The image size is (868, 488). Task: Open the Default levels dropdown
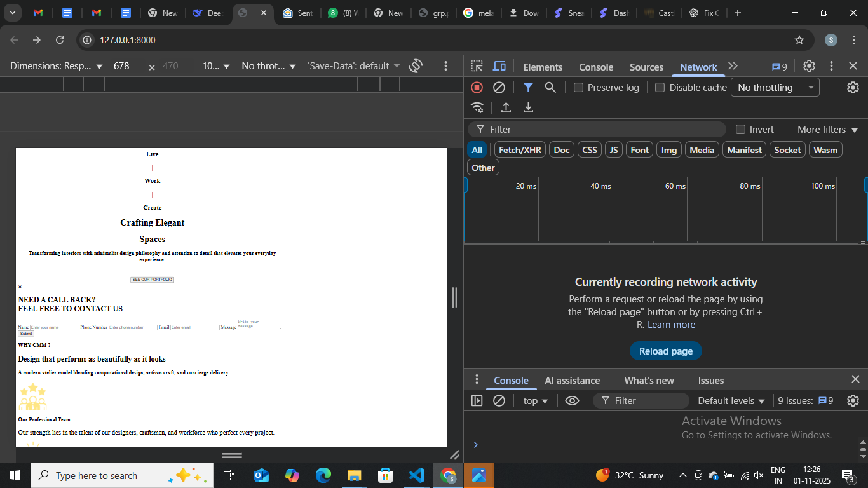click(731, 401)
